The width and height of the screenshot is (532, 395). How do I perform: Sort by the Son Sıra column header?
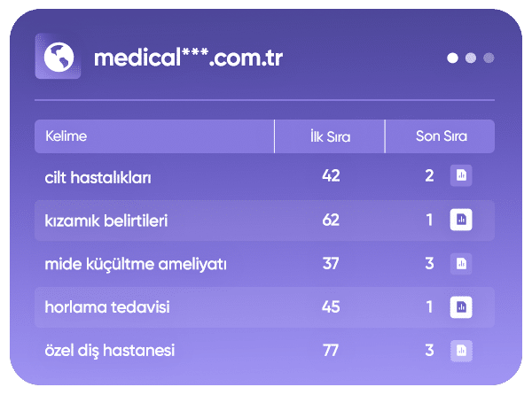point(441,136)
